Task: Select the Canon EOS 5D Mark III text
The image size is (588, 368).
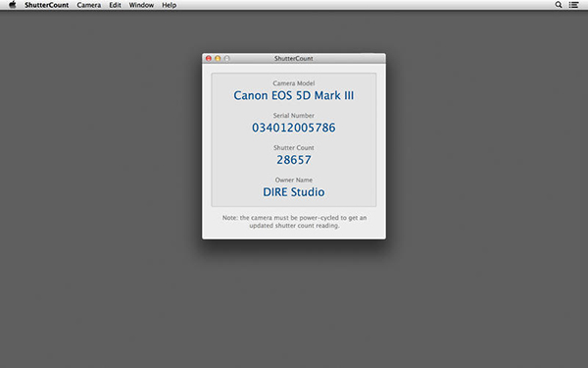Action: (x=294, y=95)
